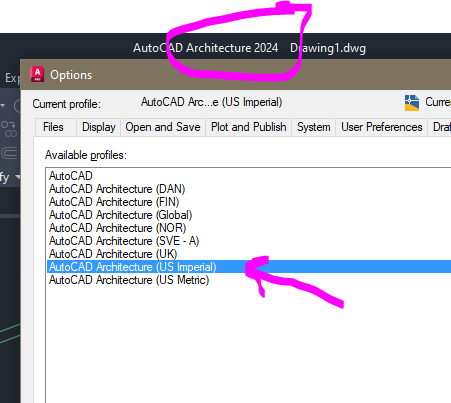Select the System tab
This screenshot has width=451, height=403.
click(314, 127)
